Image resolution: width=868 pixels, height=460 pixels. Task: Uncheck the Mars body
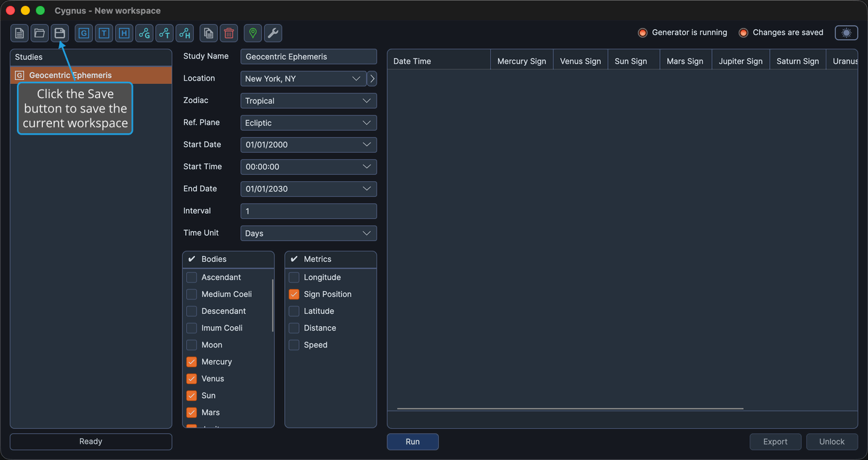coord(192,413)
